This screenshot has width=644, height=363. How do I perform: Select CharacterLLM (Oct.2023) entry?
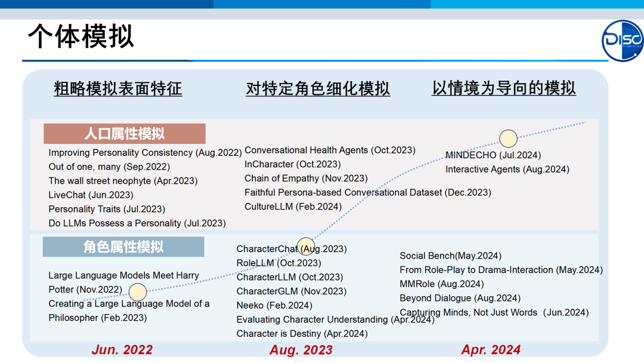[x=290, y=277]
